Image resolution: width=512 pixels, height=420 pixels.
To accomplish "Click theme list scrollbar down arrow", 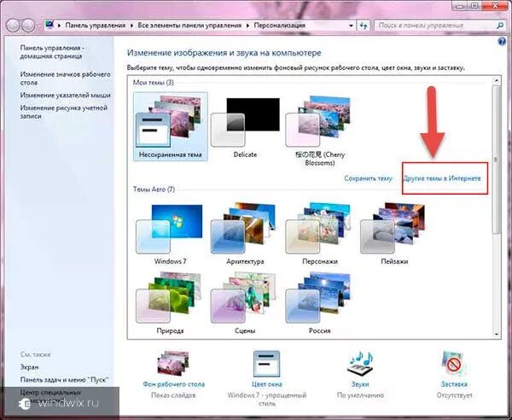I will (497, 335).
